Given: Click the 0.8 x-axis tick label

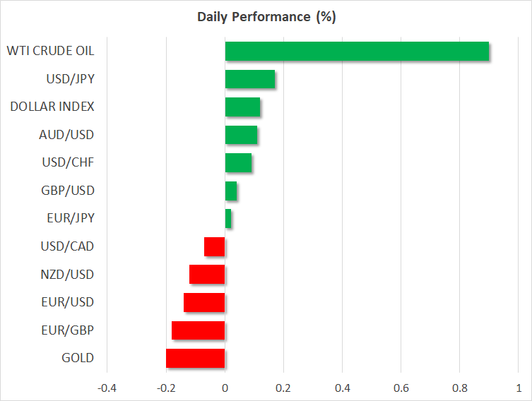Looking at the screenshot, I should pyautogui.click(x=459, y=388).
